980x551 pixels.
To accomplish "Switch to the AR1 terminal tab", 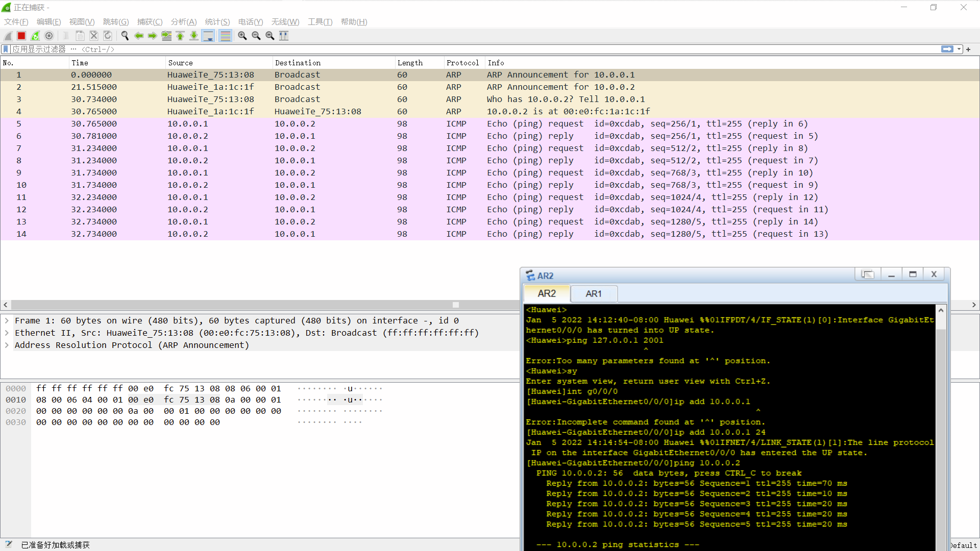I will click(594, 294).
